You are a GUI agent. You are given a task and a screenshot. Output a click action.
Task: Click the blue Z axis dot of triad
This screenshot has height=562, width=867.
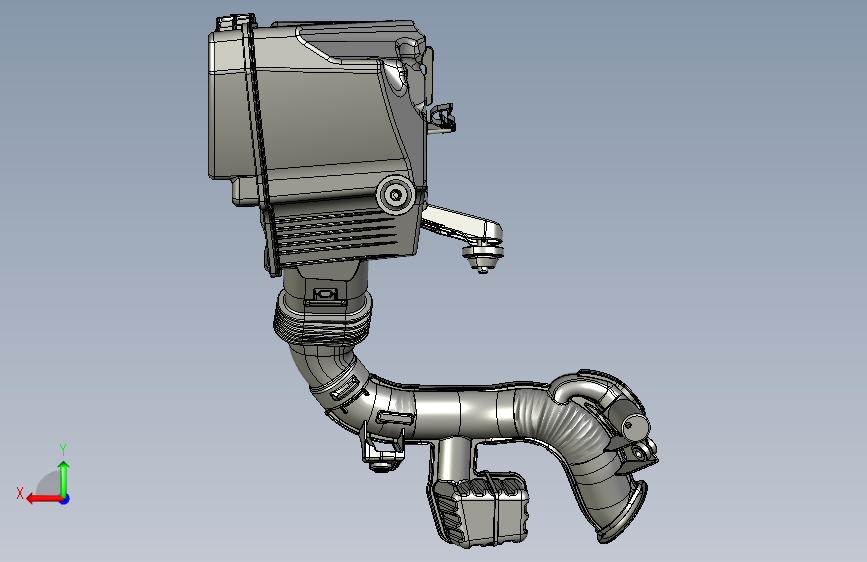[65, 499]
